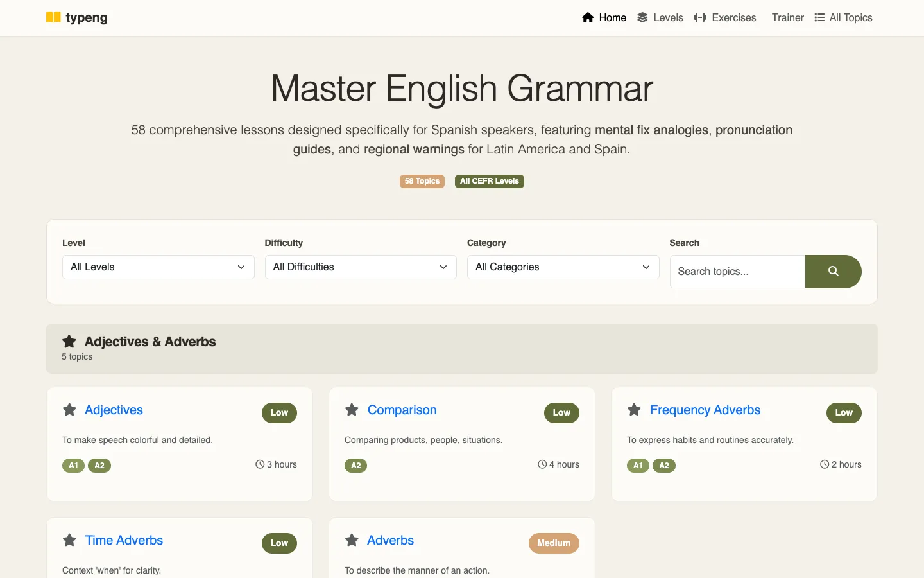The image size is (924, 578).
Task: Open the Time Adverbs lesson link
Action: 124,540
